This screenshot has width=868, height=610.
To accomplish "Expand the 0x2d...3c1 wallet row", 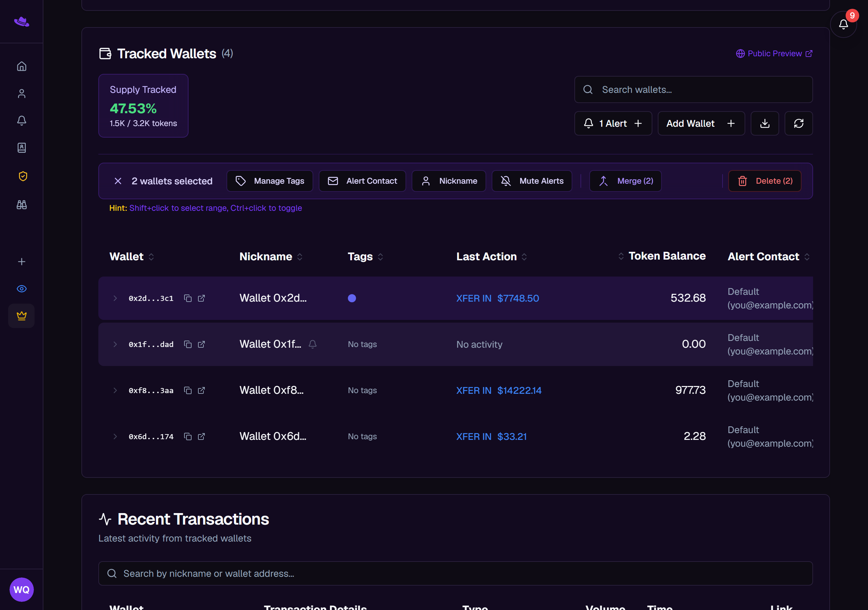I will pyautogui.click(x=115, y=298).
